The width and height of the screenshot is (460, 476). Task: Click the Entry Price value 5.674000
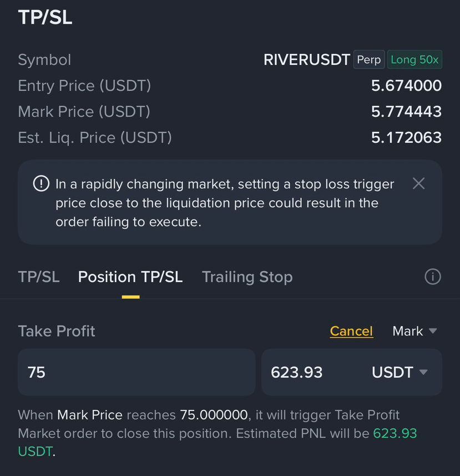click(x=406, y=86)
